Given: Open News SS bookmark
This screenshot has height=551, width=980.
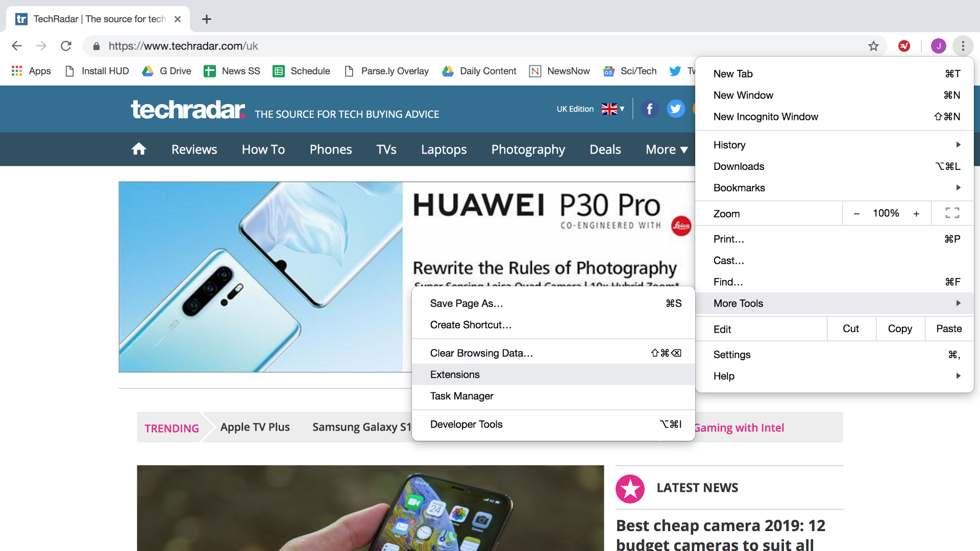Looking at the screenshot, I should (232, 71).
